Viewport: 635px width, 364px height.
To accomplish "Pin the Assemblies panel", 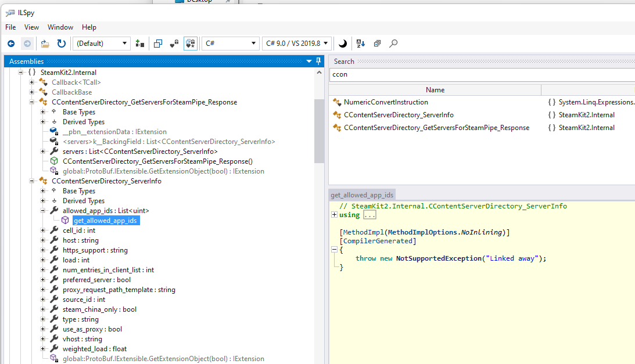I will click(318, 61).
